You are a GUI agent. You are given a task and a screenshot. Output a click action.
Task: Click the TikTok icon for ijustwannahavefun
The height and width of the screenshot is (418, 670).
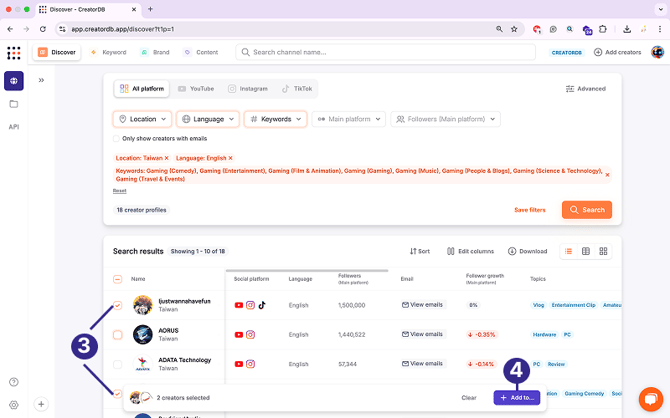[x=262, y=305]
